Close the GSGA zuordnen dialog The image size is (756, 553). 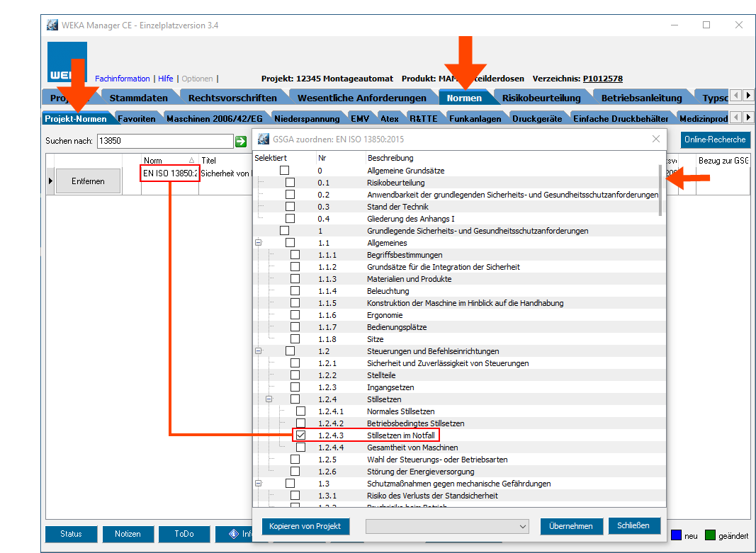pos(655,139)
